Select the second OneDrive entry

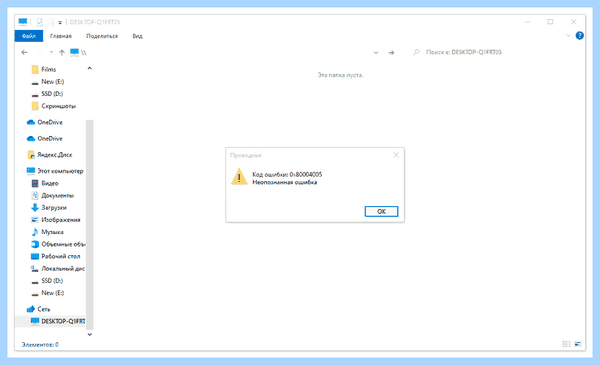click(x=50, y=139)
